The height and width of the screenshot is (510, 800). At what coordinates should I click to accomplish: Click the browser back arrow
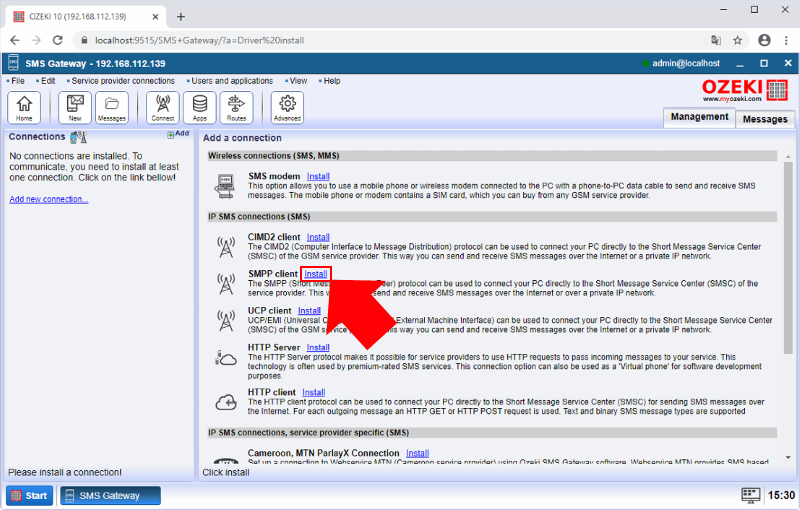coord(15,40)
